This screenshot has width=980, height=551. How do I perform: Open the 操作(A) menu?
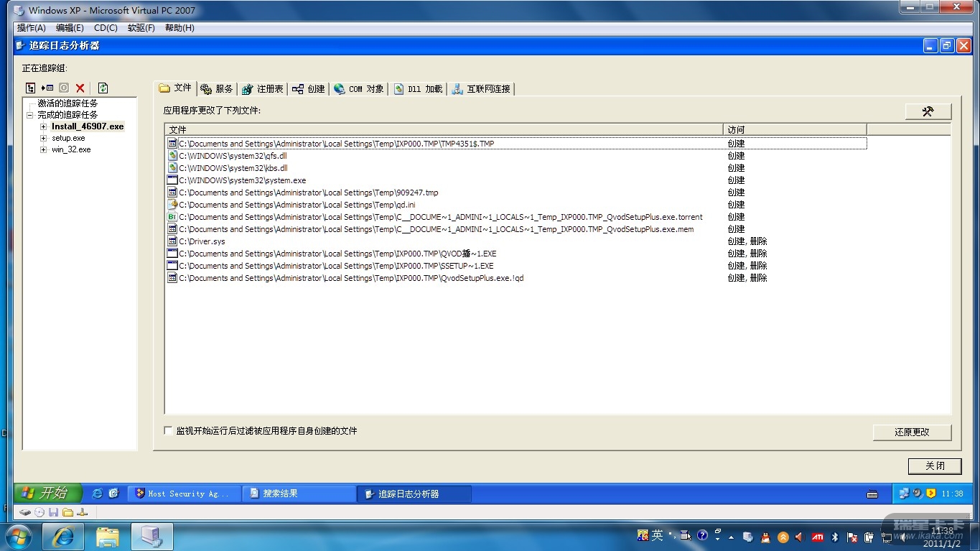[31, 28]
